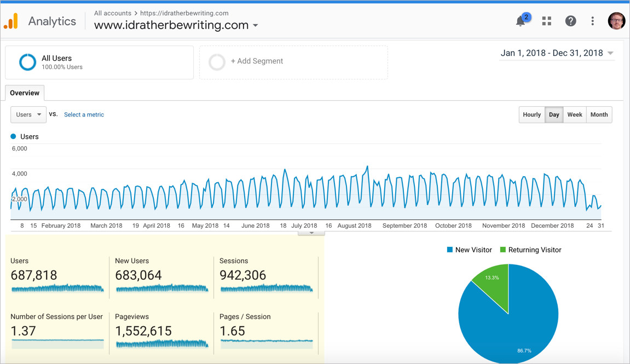Open the All Users segment box
The width and height of the screenshot is (630, 364).
click(99, 62)
